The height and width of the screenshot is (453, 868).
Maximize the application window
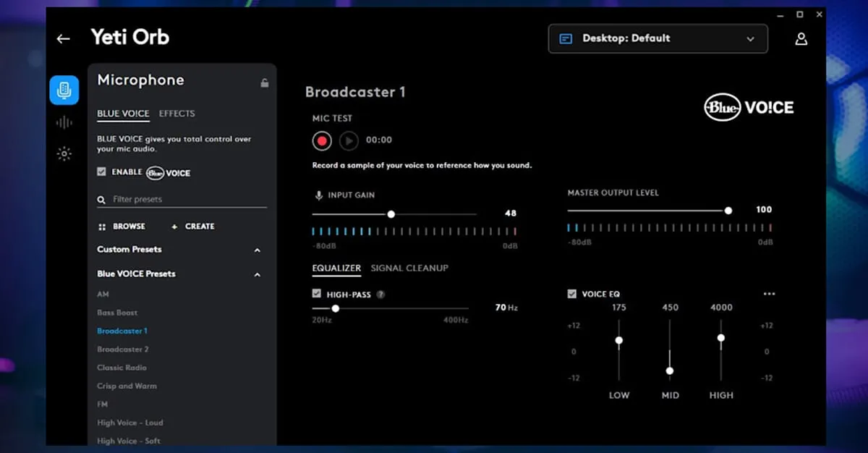799,14
